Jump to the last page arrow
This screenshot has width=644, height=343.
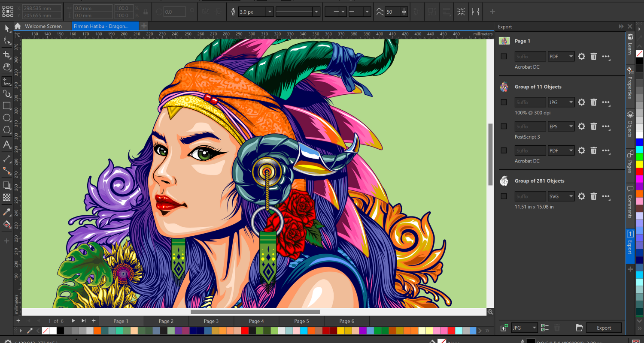click(83, 321)
